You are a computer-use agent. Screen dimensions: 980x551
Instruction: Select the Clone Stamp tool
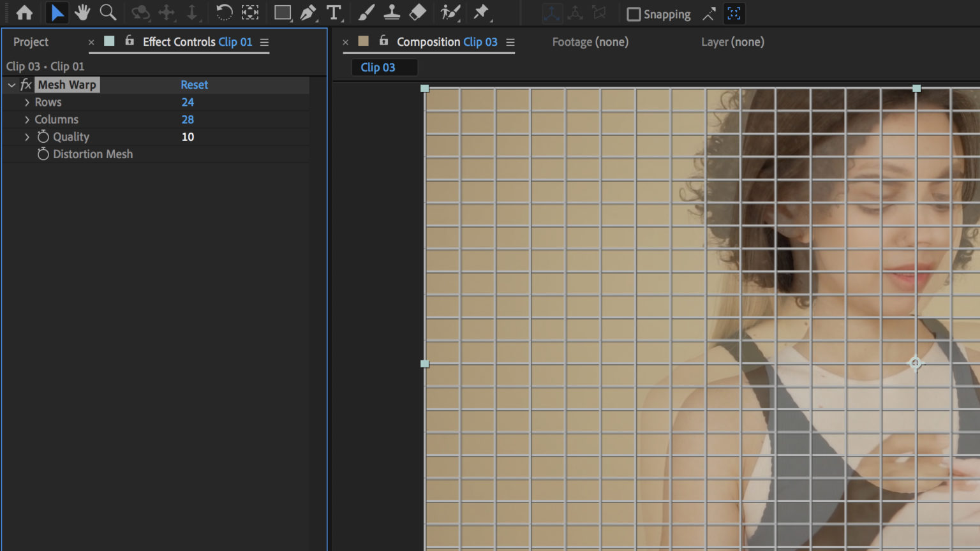(391, 12)
